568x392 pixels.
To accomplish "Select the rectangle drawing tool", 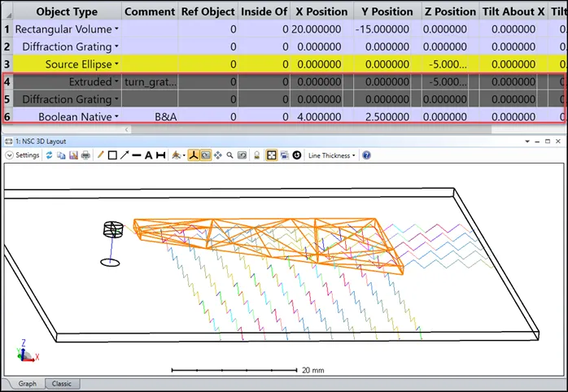I will tap(113, 155).
